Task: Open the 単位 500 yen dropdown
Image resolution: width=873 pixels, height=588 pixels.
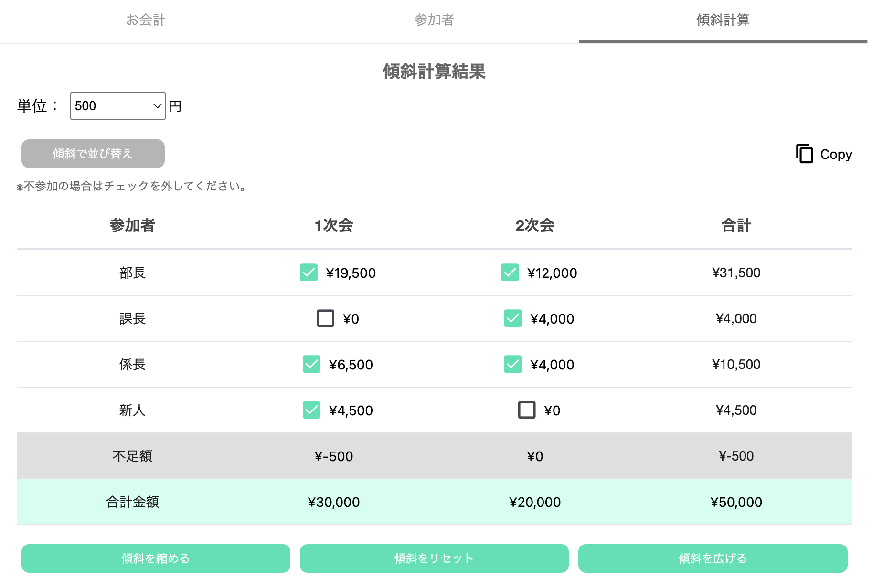Action: tap(117, 106)
